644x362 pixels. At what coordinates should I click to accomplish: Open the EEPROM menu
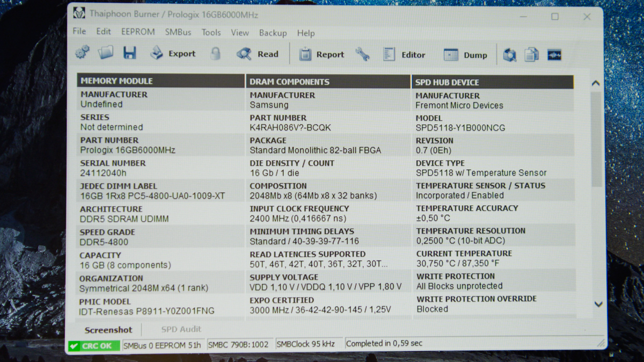click(x=138, y=32)
